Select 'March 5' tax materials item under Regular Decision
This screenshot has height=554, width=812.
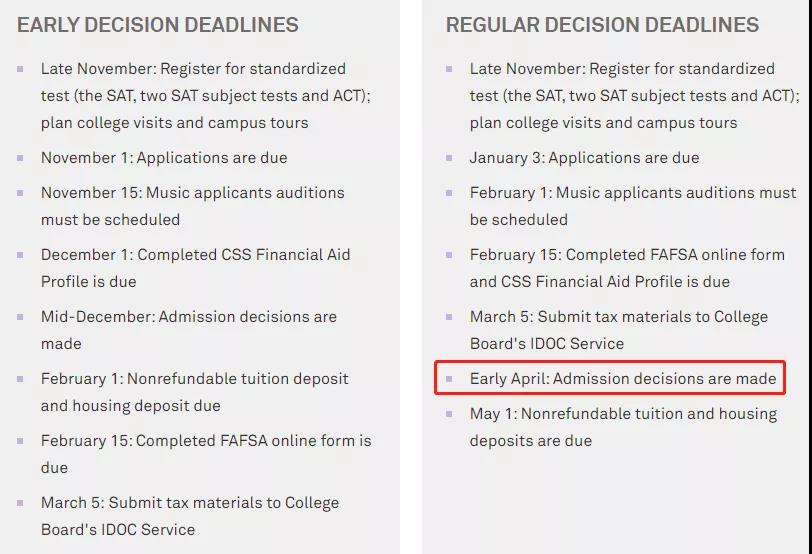pos(619,330)
